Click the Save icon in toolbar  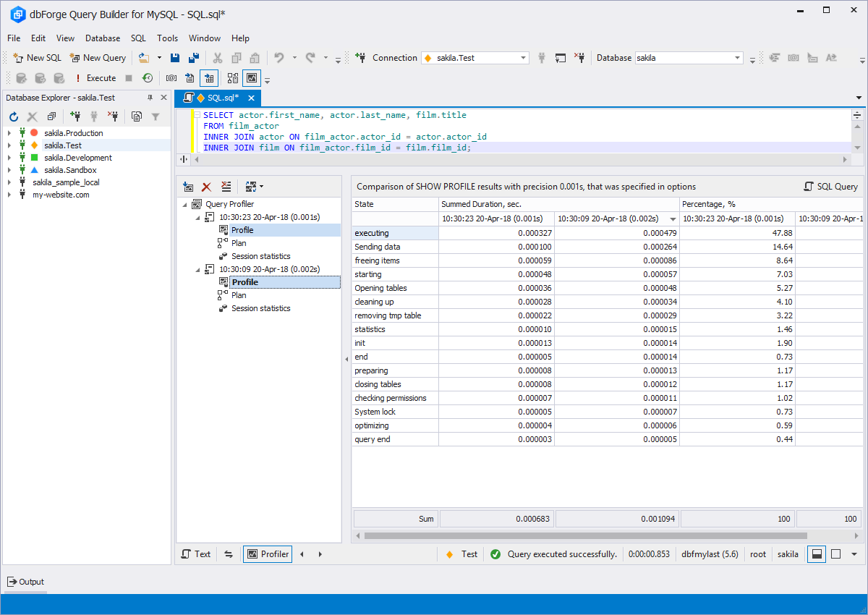click(x=175, y=58)
